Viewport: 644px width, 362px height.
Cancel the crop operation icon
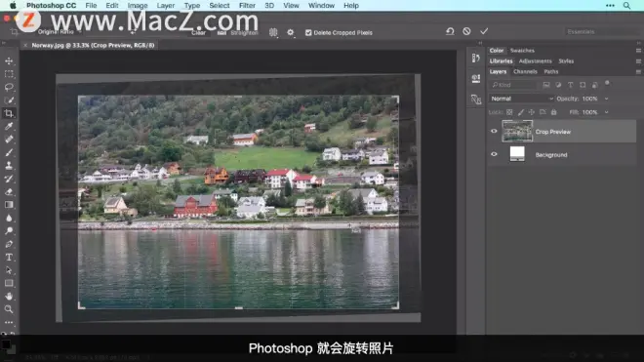pos(466,31)
